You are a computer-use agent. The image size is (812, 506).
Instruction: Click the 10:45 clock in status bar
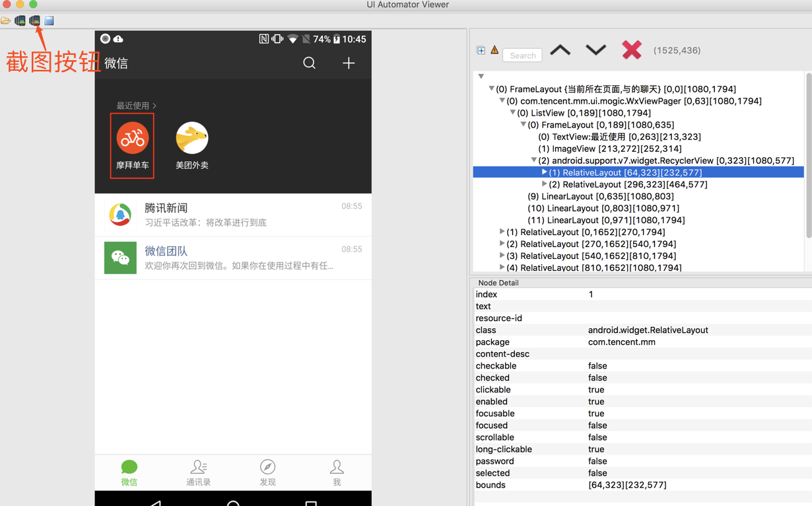tap(354, 39)
